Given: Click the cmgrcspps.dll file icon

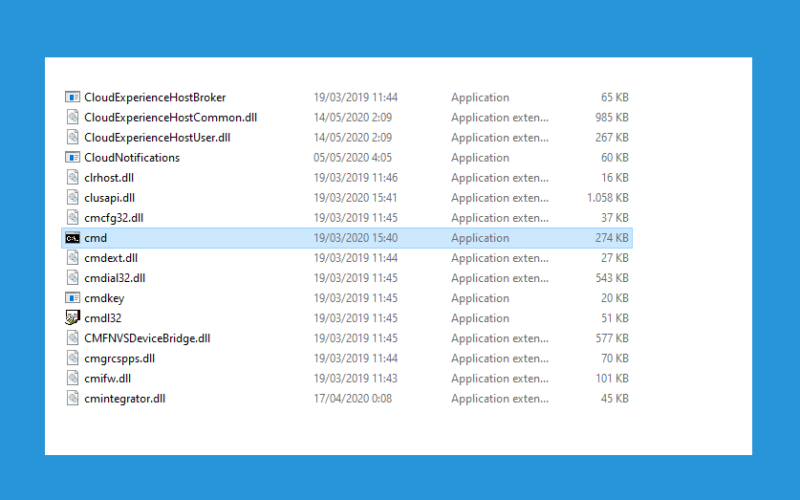Looking at the screenshot, I should click(72, 358).
